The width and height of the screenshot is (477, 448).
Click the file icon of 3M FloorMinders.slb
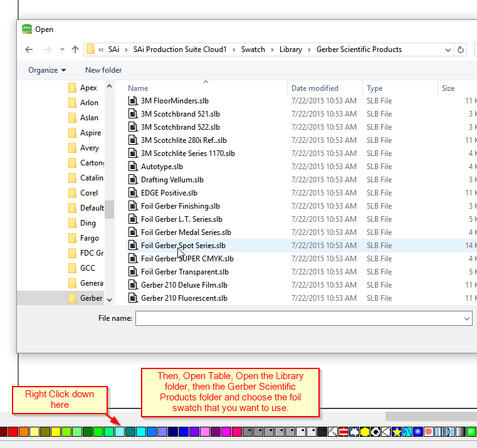(133, 101)
